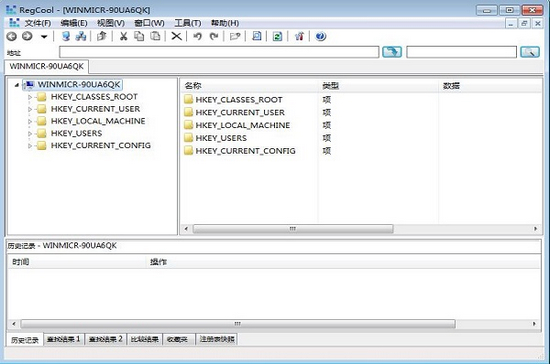Click the 类型 column header

pos(378,86)
